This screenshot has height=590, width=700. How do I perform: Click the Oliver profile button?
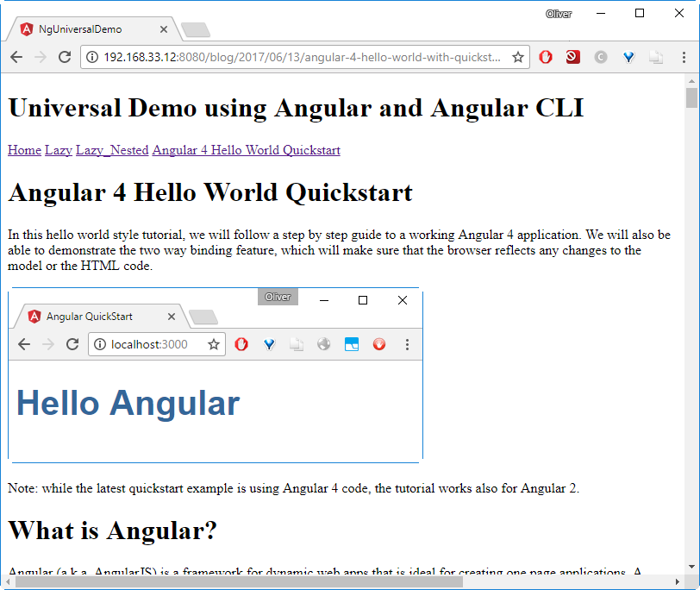click(x=559, y=14)
